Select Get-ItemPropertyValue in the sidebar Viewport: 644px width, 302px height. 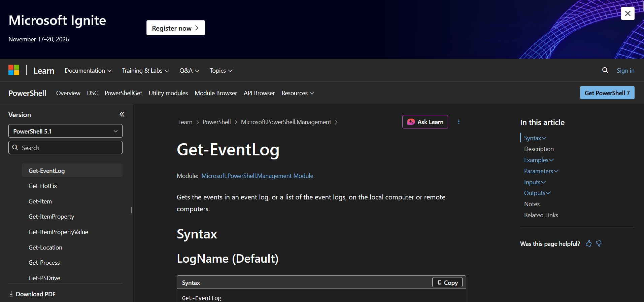click(x=58, y=232)
